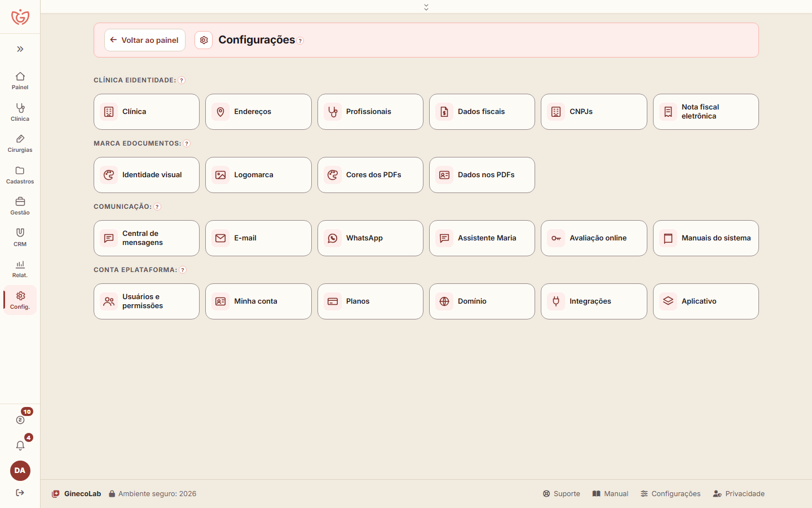Select Gestão in the sidebar menu

tap(20, 205)
